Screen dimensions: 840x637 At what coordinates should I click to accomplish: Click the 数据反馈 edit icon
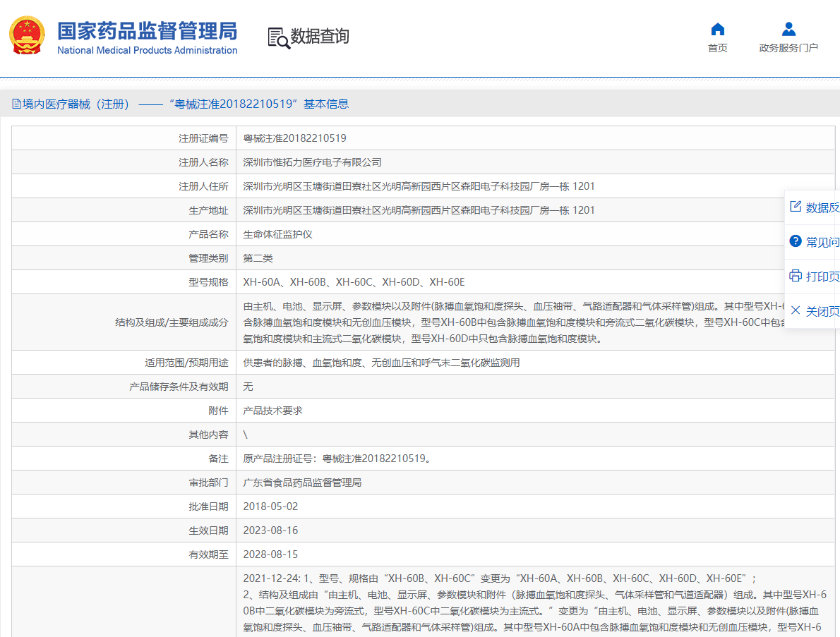point(796,207)
